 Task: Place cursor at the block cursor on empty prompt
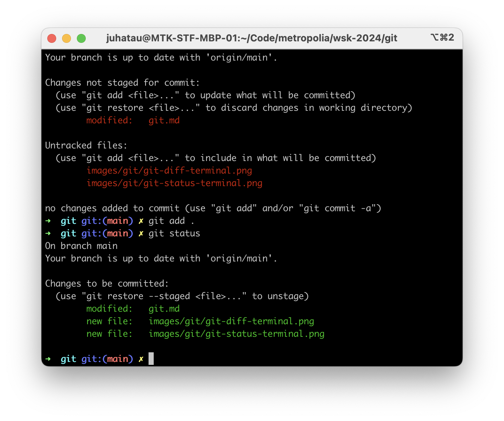click(x=151, y=359)
